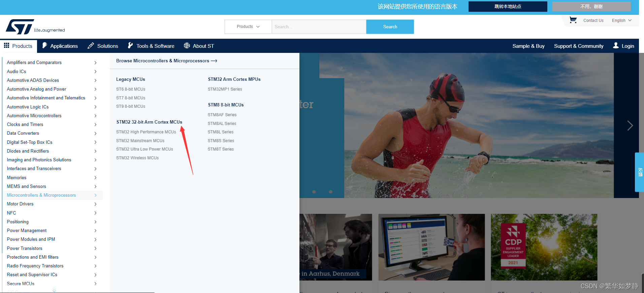Open STM32 Wireless MCUs link
644x293 pixels.
click(137, 158)
